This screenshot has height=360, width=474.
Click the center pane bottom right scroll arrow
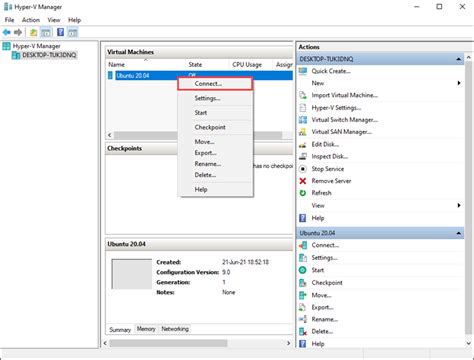point(289,343)
